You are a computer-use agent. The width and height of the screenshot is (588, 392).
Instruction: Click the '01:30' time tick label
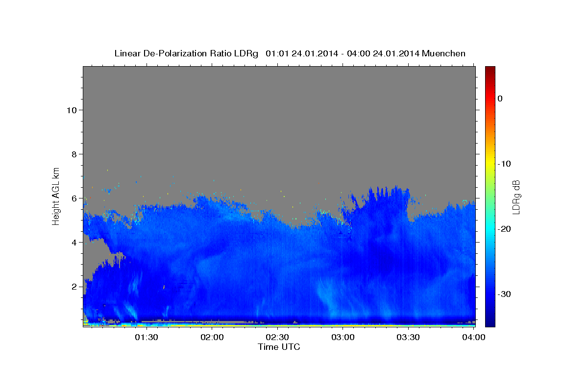146,338
